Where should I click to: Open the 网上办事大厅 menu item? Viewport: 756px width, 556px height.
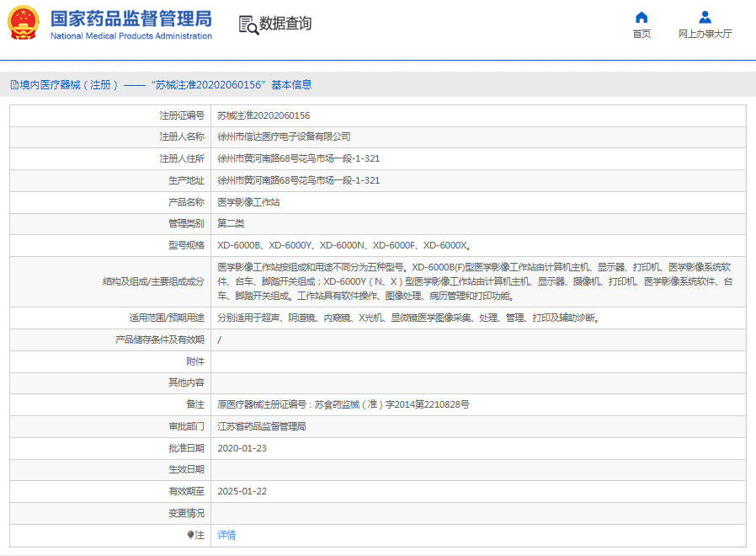(705, 34)
